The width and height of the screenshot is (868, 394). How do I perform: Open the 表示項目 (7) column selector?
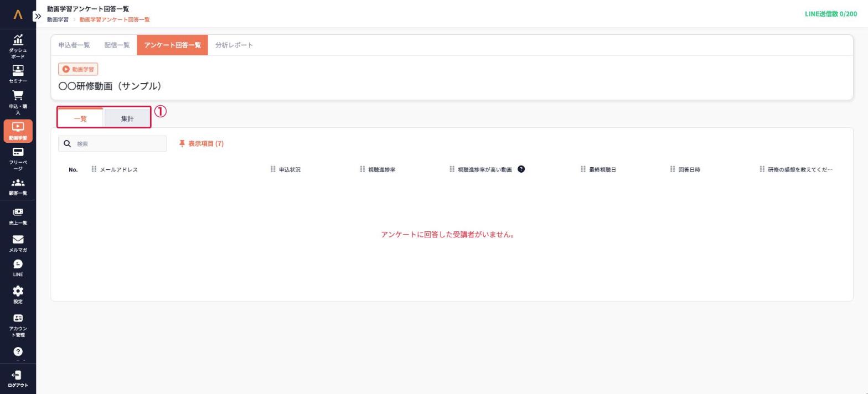[x=201, y=144]
